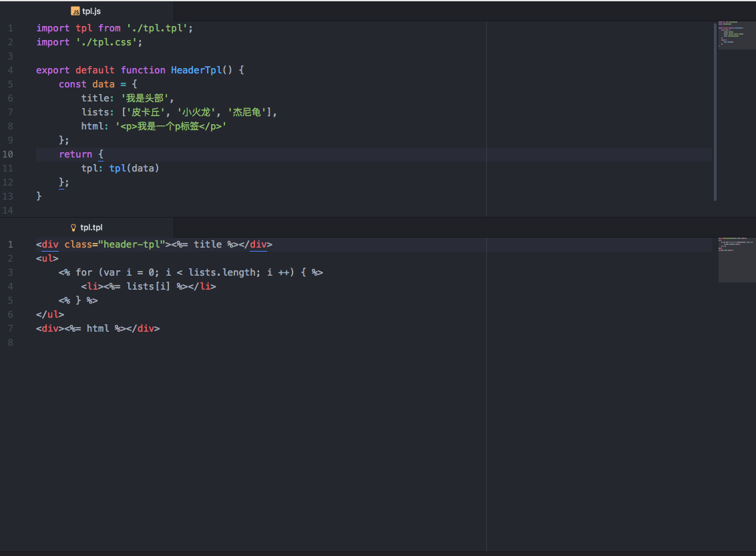This screenshot has height=556, width=756.
Task: Click the '<p>我是一个p标签</p>' html string
Action: [x=171, y=125]
